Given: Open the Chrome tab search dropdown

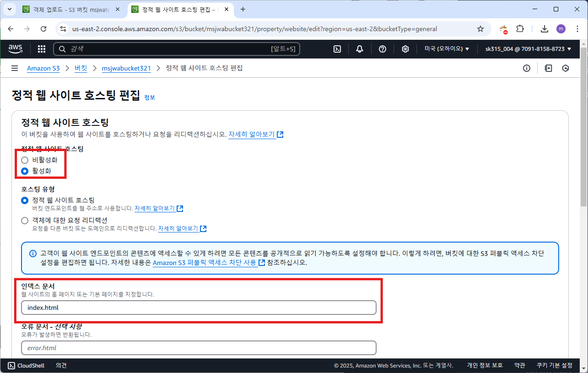Looking at the screenshot, I should (9, 9).
